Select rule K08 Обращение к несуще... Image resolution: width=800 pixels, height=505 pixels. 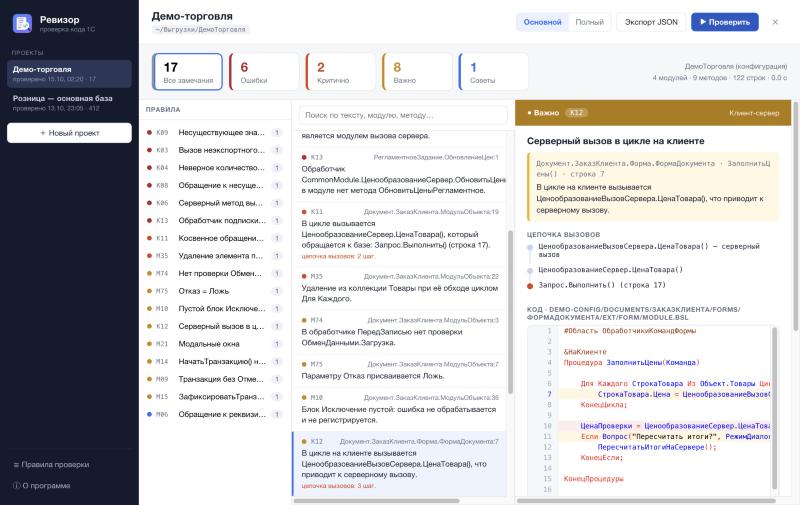(214, 185)
